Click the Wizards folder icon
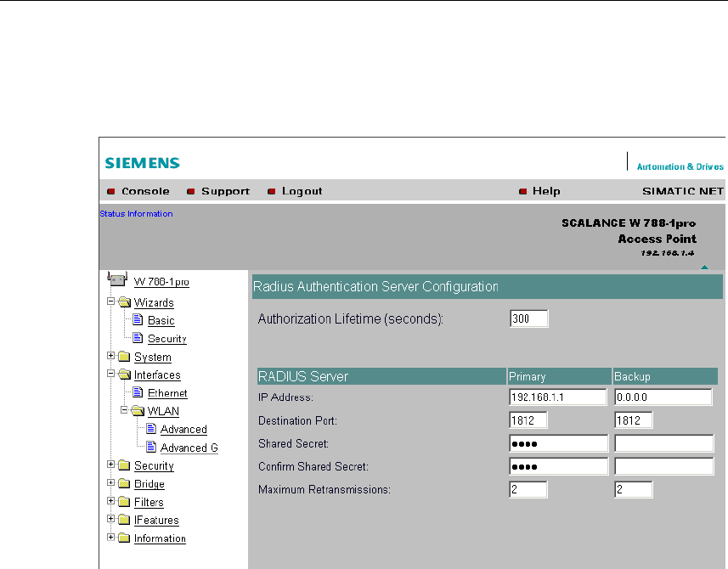Viewport: 728px width, 569px height. click(x=124, y=302)
